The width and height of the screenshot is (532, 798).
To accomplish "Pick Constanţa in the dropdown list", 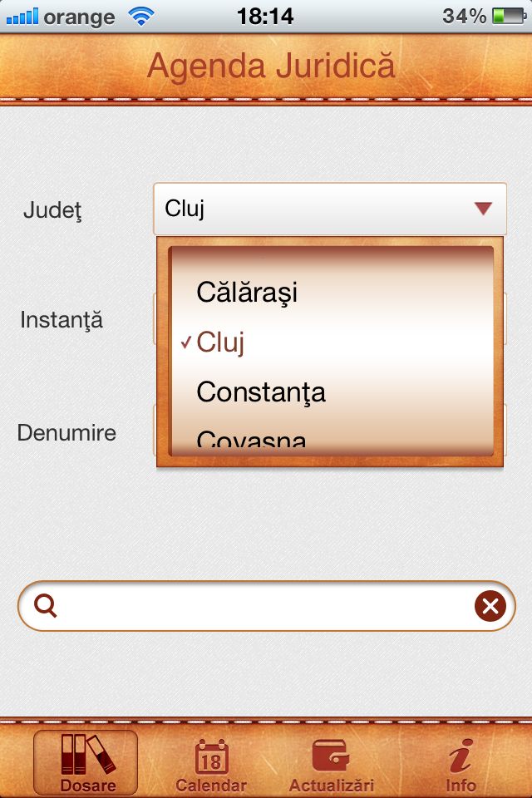I will (x=330, y=392).
